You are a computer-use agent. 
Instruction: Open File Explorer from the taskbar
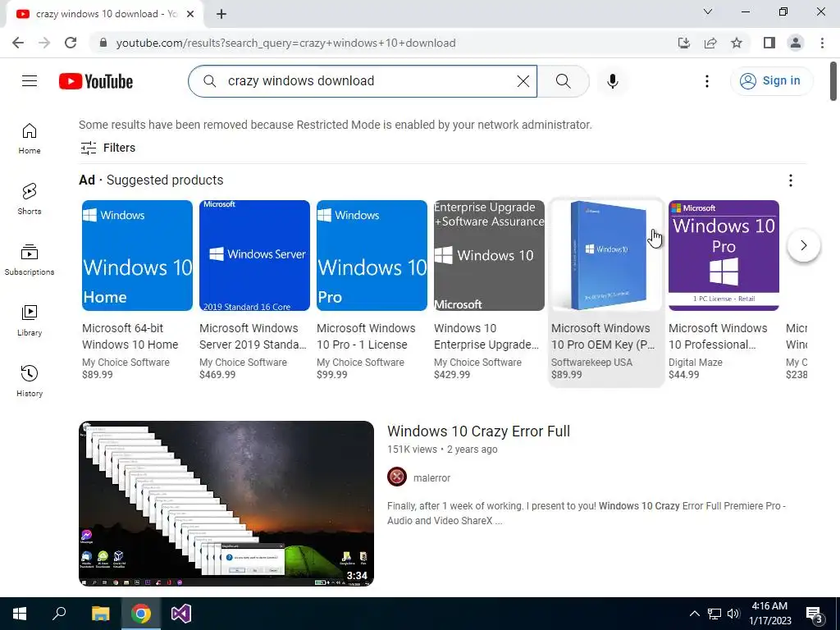(x=100, y=614)
